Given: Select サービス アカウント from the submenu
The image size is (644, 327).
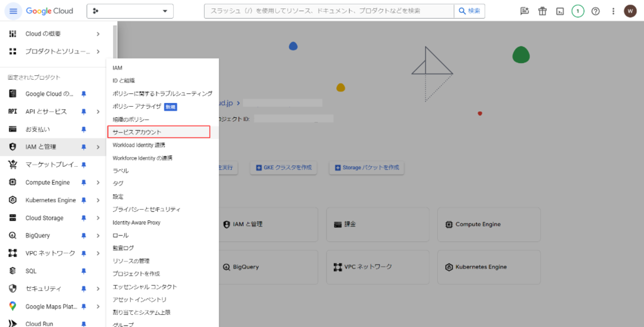Looking at the screenshot, I should pyautogui.click(x=158, y=132).
